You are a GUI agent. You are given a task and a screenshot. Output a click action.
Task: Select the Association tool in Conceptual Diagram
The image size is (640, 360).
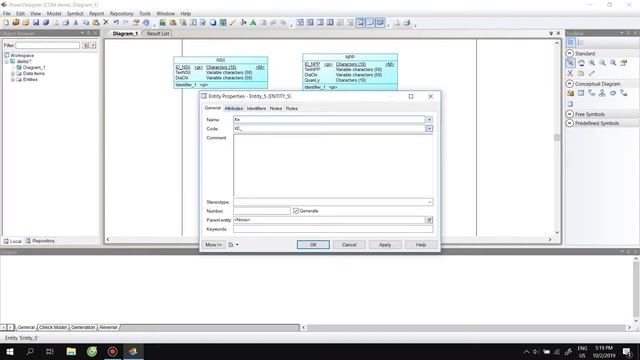pyautogui.click(x=613, y=93)
